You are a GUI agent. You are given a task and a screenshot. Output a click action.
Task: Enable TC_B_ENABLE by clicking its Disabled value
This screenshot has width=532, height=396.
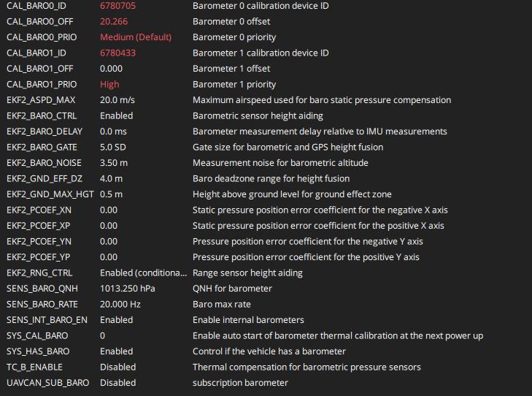click(x=117, y=367)
